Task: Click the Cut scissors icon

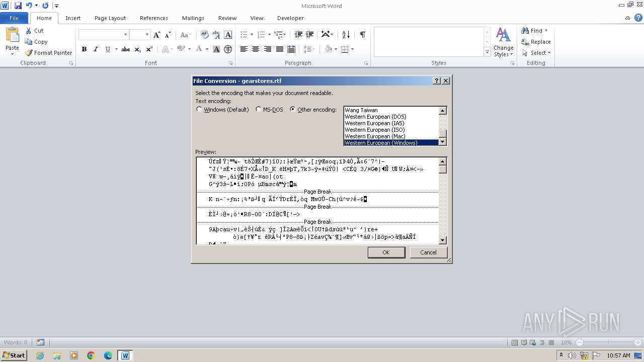Action: tap(28, 31)
